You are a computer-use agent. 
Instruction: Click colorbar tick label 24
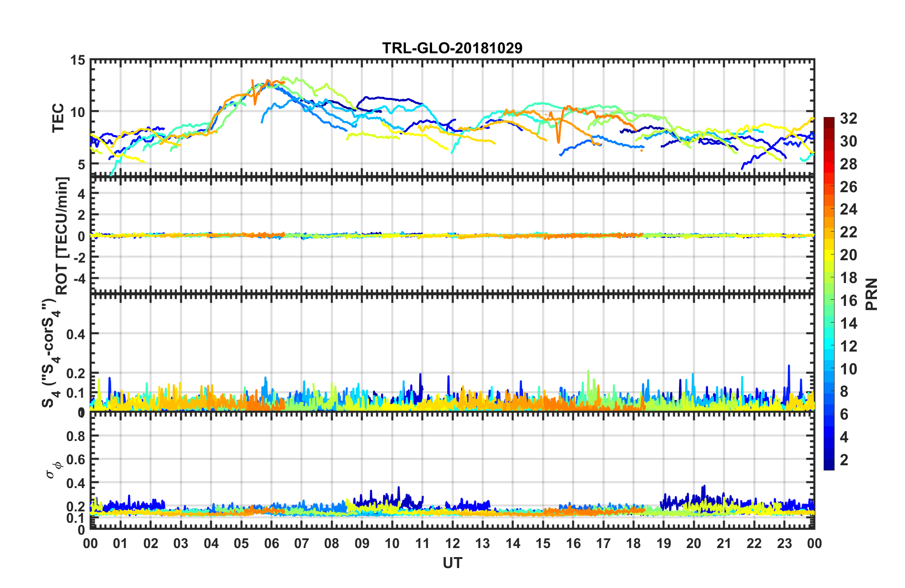848,209
